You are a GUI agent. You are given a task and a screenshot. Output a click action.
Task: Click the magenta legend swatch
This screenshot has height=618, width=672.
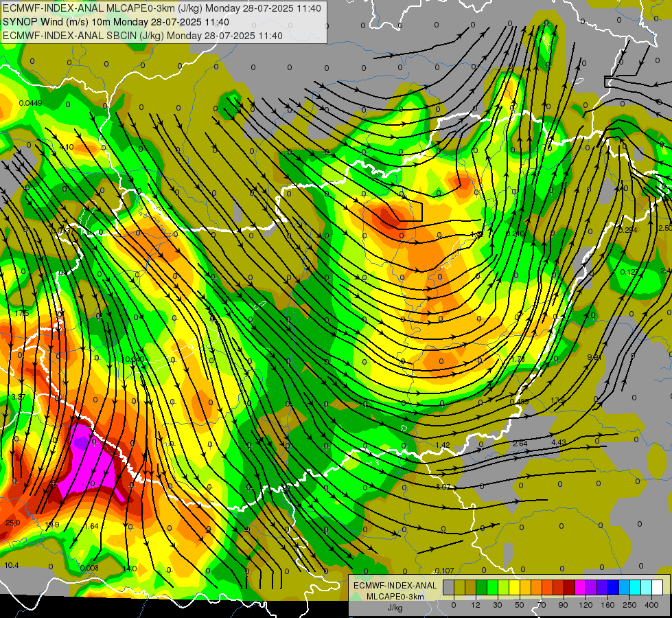coord(580,588)
